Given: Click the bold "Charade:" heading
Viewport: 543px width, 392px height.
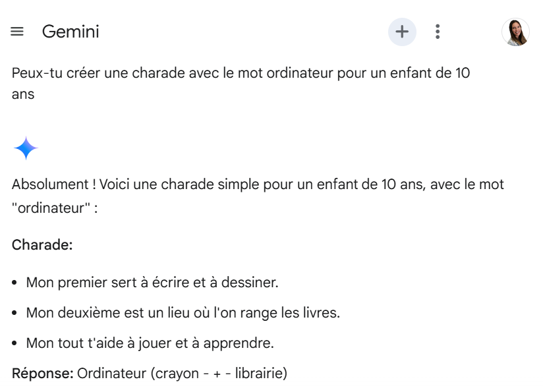Looking at the screenshot, I should coord(42,245).
